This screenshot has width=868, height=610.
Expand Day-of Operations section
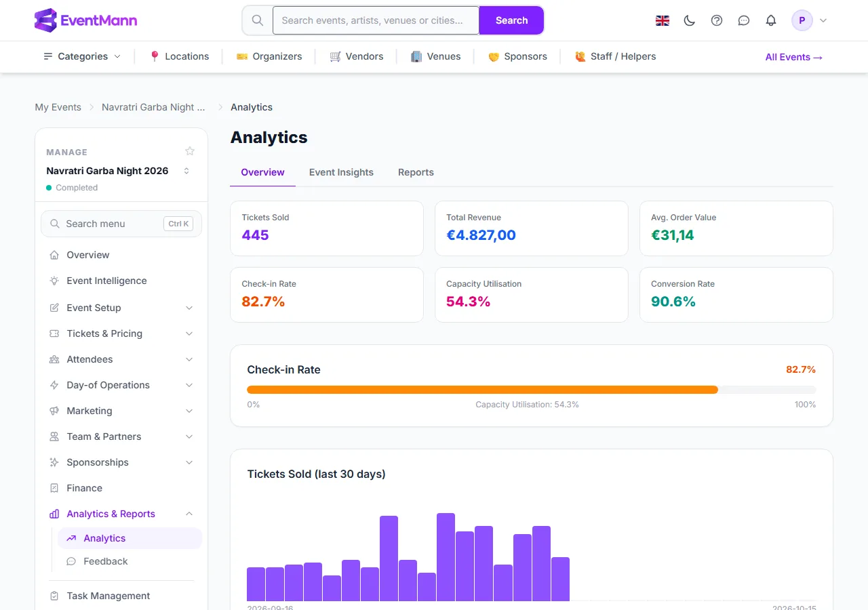click(x=189, y=385)
